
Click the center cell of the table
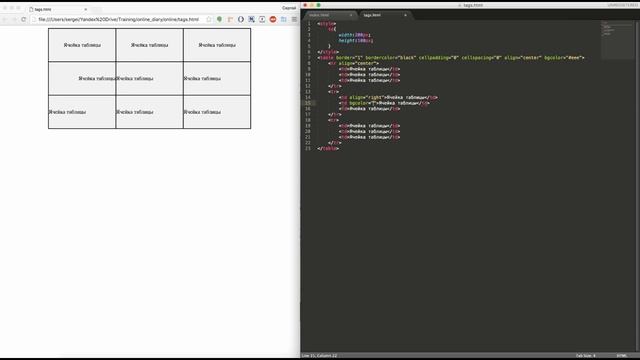(149, 78)
